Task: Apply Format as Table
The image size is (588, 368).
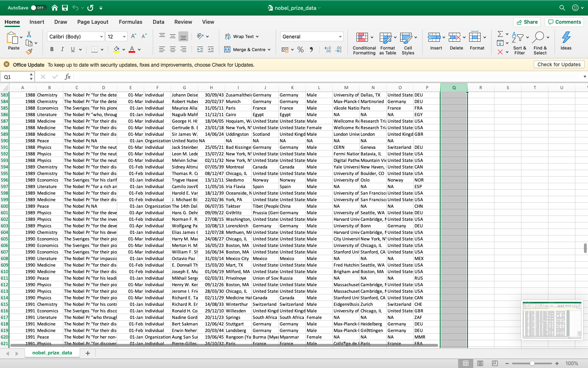Action: (x=387, y=43)
